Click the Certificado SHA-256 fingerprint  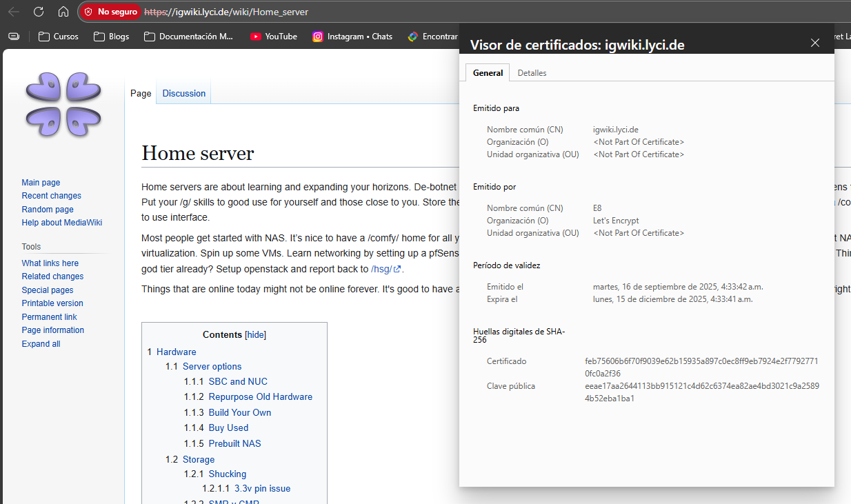(701, 367)
